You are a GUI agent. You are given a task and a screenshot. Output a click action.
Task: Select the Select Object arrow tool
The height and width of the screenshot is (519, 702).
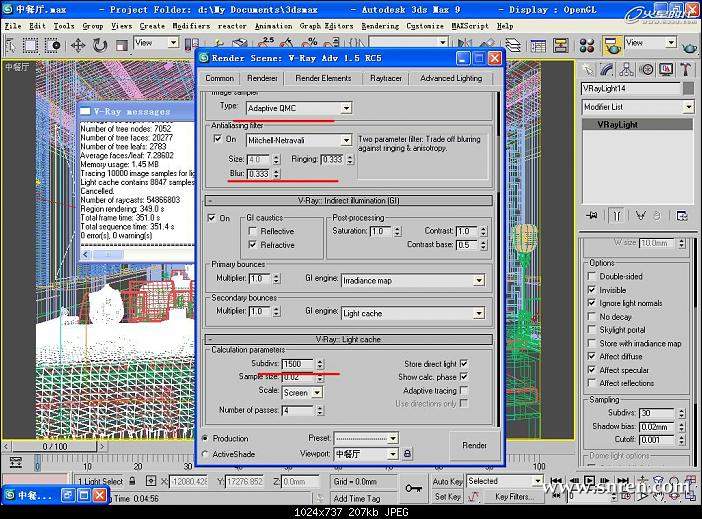(x=10, y=45)
